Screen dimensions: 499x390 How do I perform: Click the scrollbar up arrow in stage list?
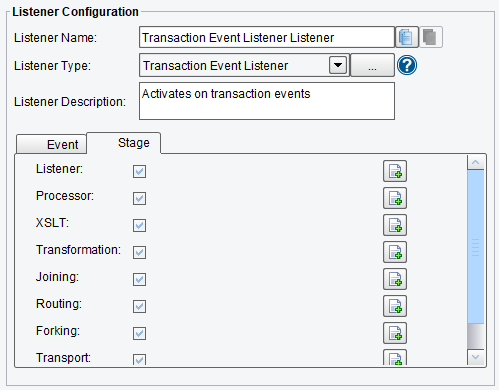click(x=476, y=162)
